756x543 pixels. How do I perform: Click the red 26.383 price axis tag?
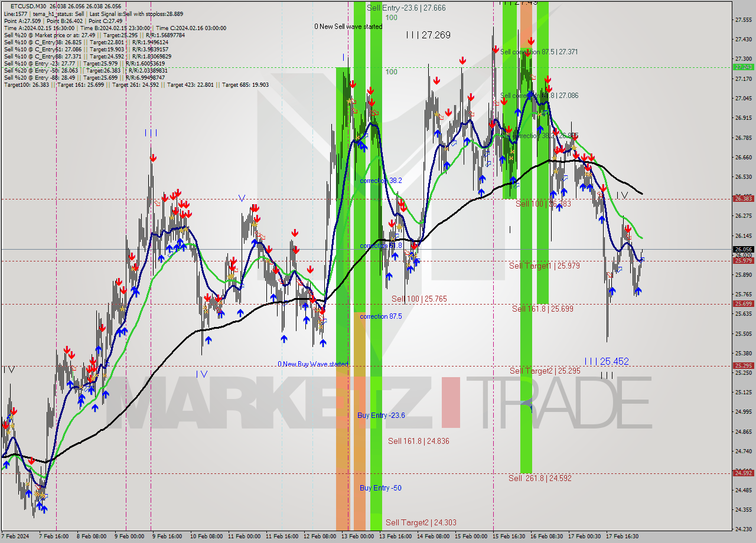[744, 199]
